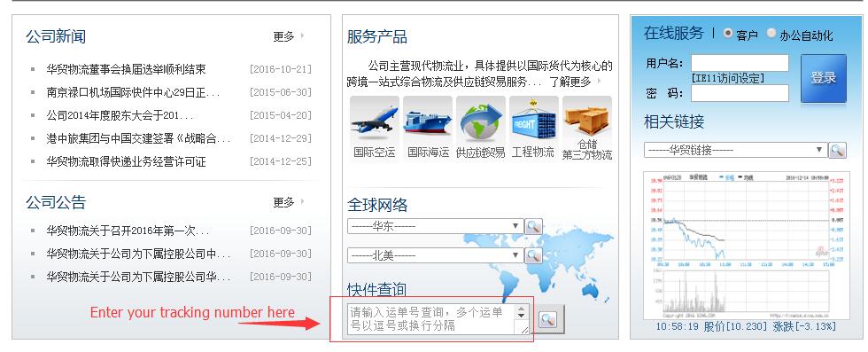Screen dimensions: 868x352
Task: Click the 登录 login button
Action: [823, 78]
